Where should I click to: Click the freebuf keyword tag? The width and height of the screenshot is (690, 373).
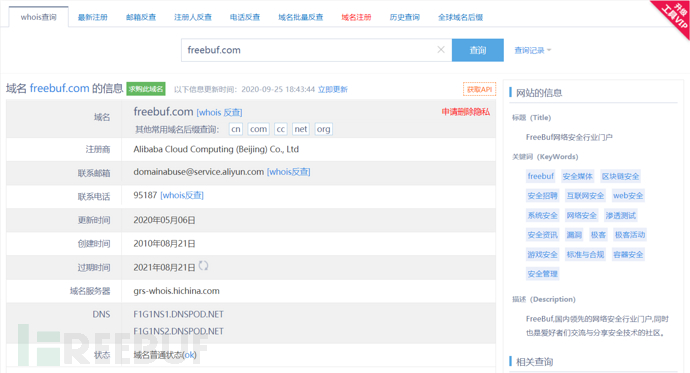point(540,176)
